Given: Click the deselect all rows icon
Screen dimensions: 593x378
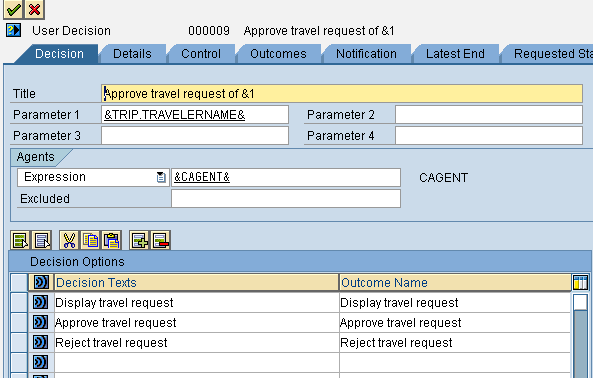Looking at the screenshot, I should (41, 240).
